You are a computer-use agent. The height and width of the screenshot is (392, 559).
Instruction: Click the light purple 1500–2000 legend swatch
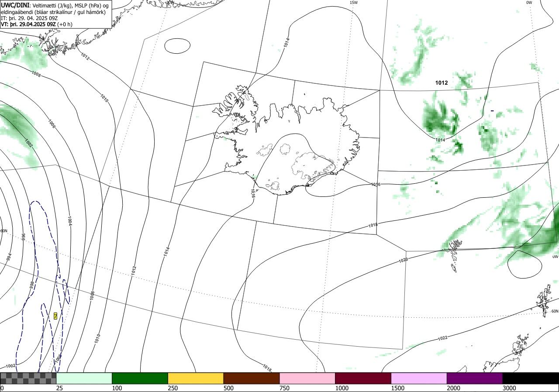pyautogui.click(x=419, y=378)
